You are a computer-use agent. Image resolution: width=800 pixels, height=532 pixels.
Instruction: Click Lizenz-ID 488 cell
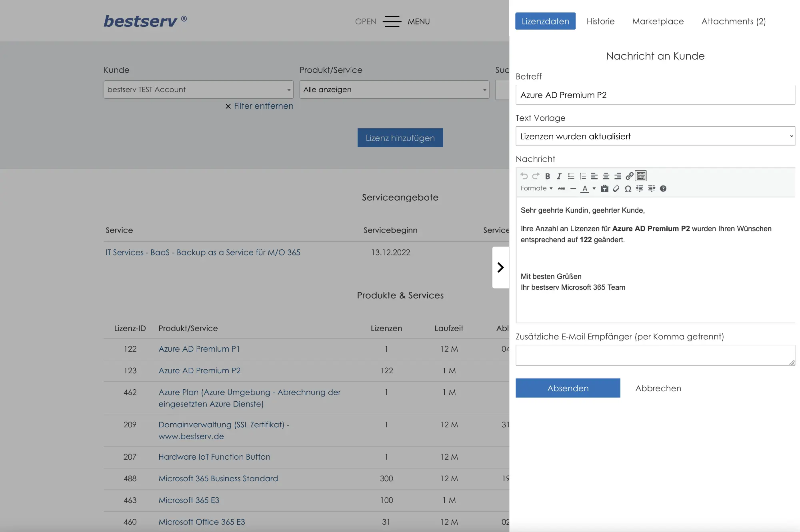(x=130, y=478)
